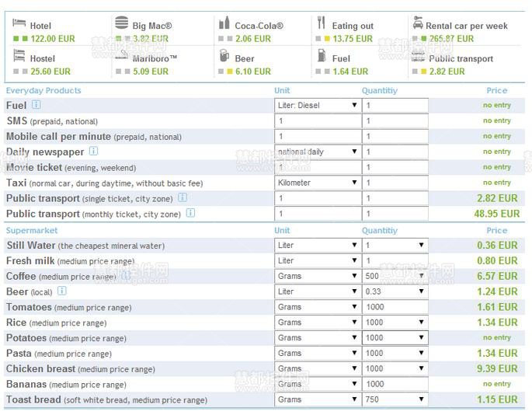Click the Bananas quantity field
The image size is (532, 415).
pos(395,384)
